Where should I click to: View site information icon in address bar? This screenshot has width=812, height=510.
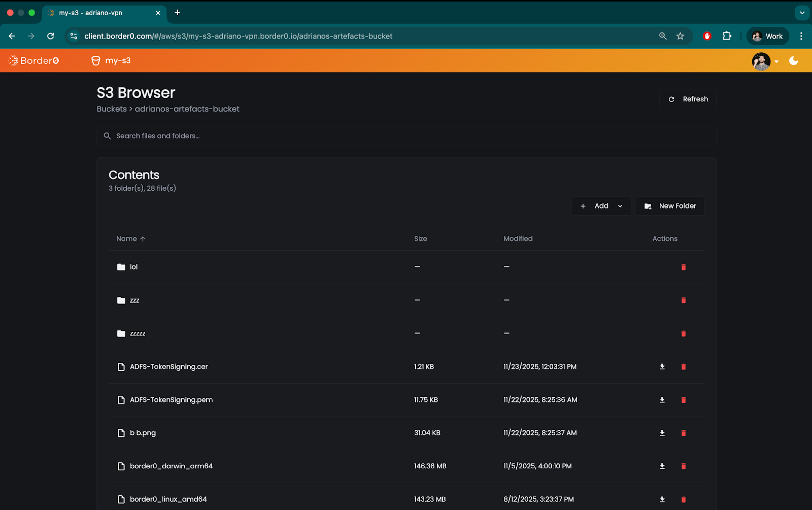[x=74, y=36]
